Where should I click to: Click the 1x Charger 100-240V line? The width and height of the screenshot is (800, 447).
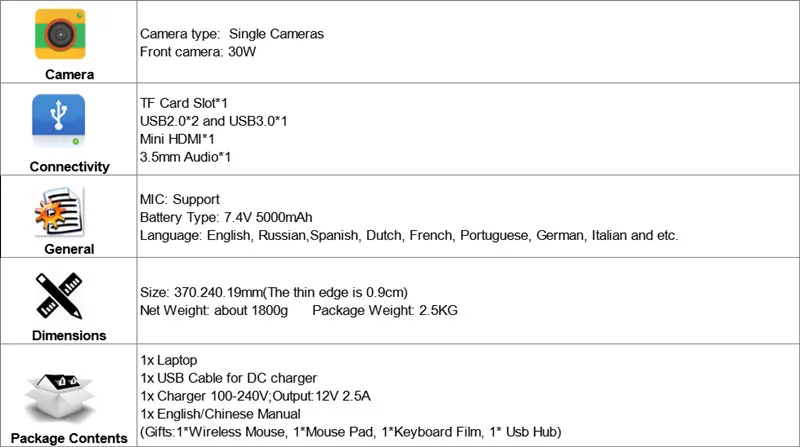pos(256,396)
